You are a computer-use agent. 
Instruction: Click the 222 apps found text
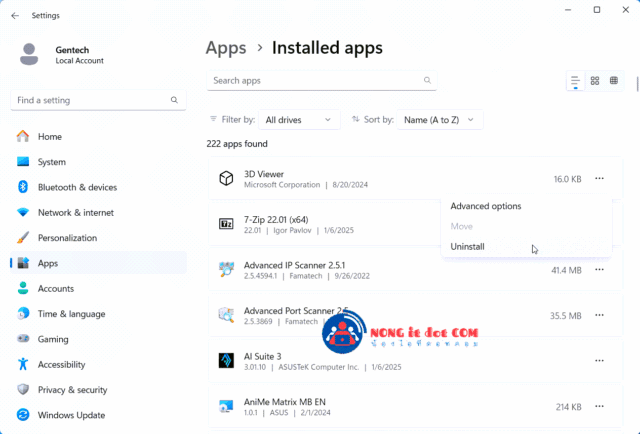point(237,144)
